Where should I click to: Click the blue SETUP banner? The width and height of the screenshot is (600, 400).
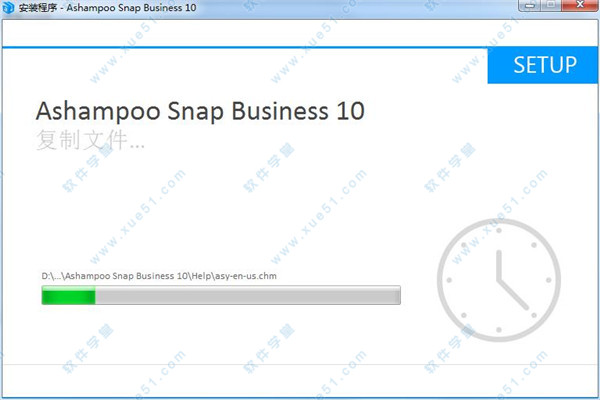(x=543, y=65)
